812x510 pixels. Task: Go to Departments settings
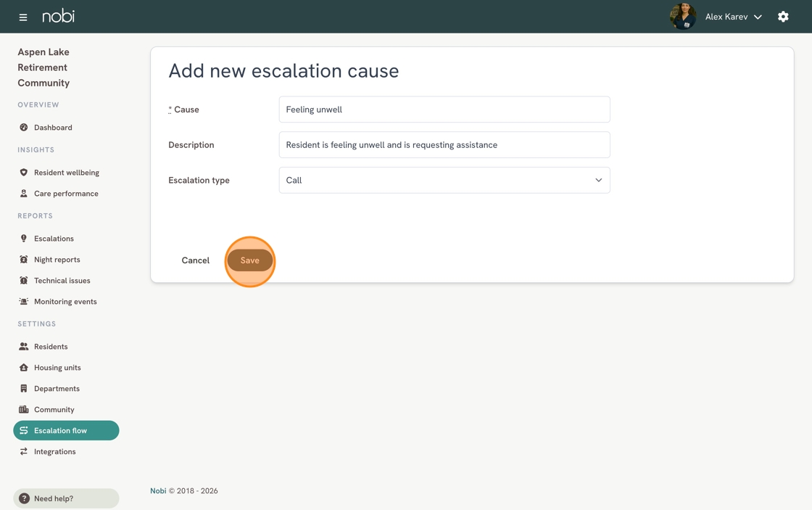(57, 389)
